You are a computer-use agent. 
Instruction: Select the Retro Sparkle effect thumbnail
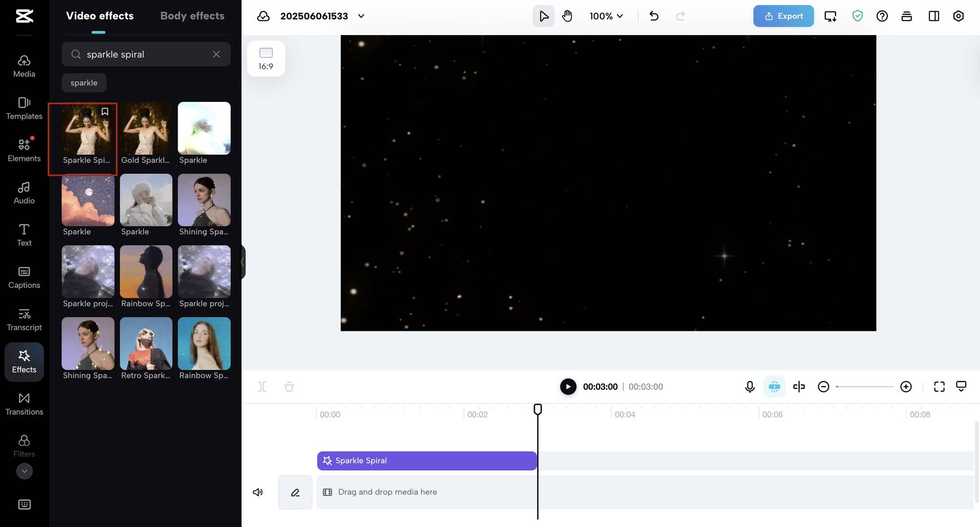click(x=146, y=344)
